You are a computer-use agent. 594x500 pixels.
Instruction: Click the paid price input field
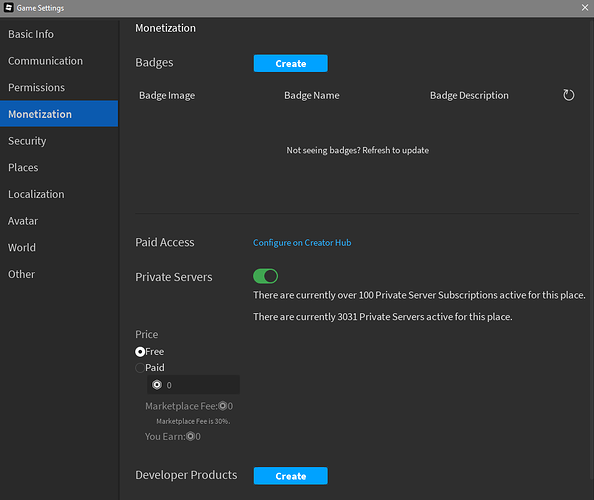click(193, 385)
